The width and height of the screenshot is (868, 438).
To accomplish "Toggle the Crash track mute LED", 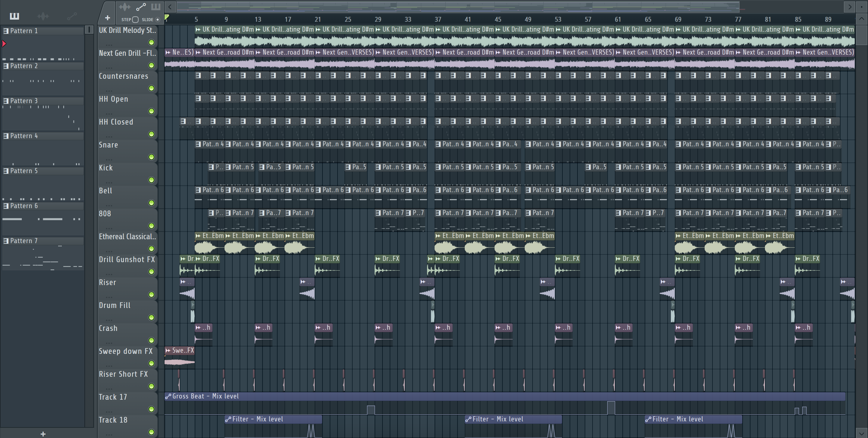I will [151, 341].
